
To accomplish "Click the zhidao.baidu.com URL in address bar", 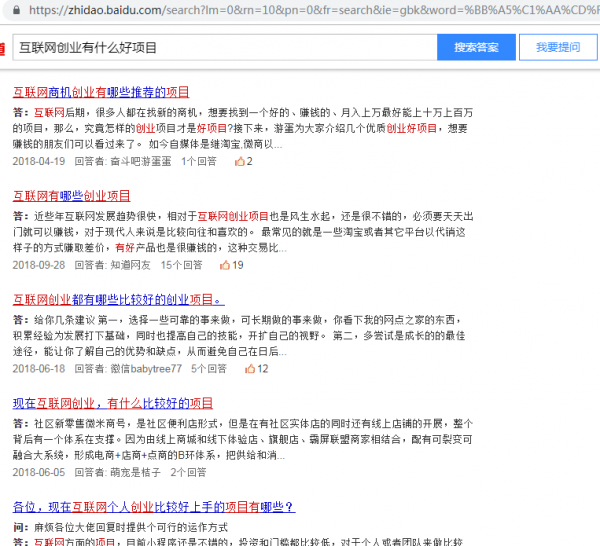I will 314,10.
